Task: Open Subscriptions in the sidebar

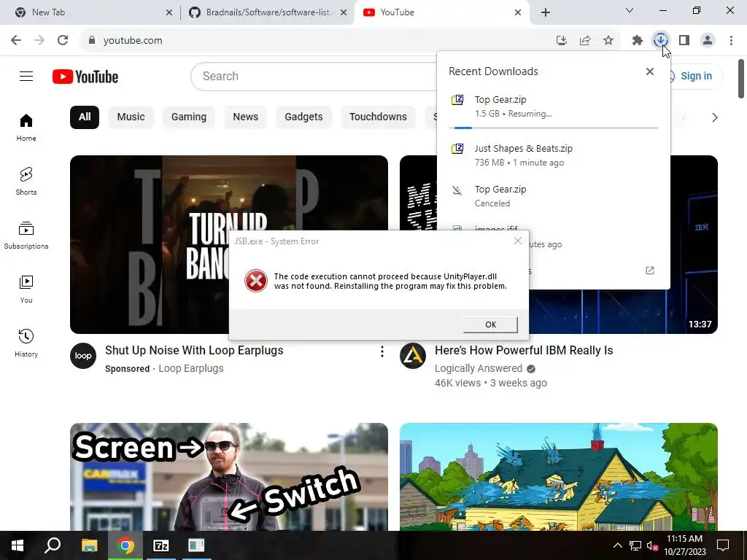Action: pos(26,236)
